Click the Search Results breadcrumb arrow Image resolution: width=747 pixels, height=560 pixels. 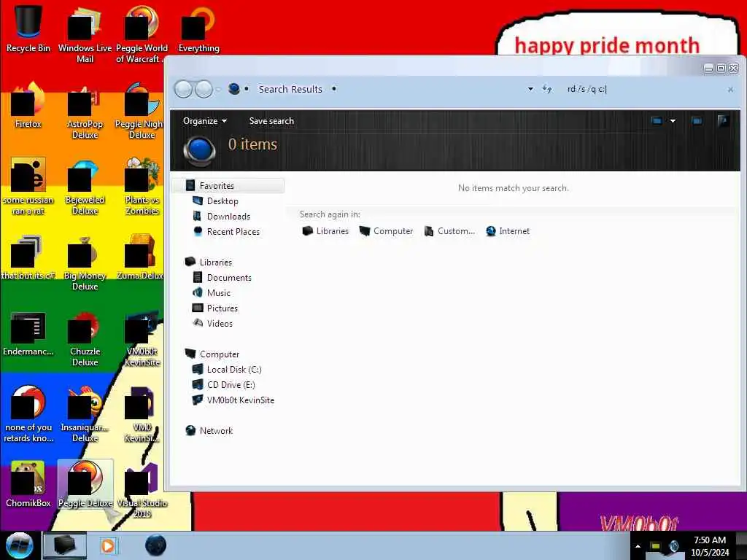click(x=334, y=88)
